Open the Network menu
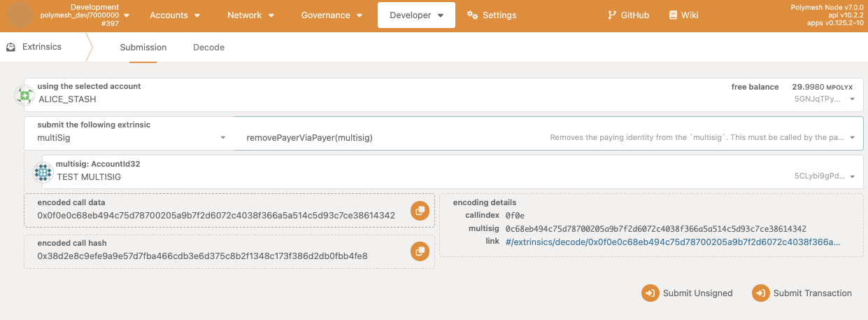The height and width of the screenshot is (320, 868). (x=250, y=15)
